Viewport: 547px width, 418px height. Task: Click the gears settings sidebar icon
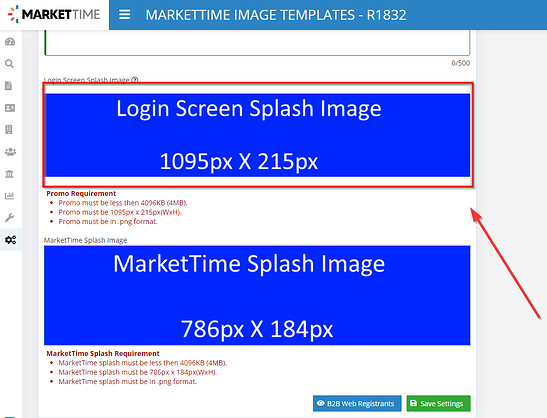tap(10, 240)
